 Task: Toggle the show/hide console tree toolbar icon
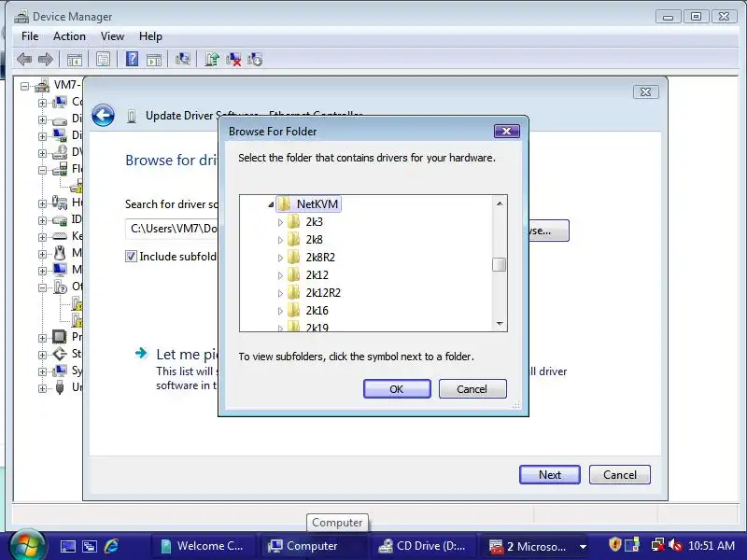75,60
